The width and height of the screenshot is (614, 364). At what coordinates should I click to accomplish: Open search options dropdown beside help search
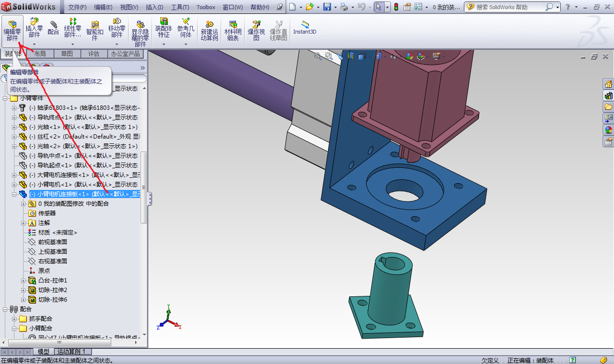(x=557, y=7)
